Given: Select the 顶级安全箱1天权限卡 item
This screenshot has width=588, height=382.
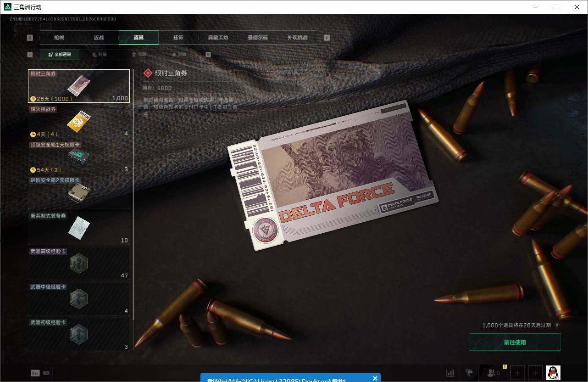Looking at the screenshot, I should (79, 157).
